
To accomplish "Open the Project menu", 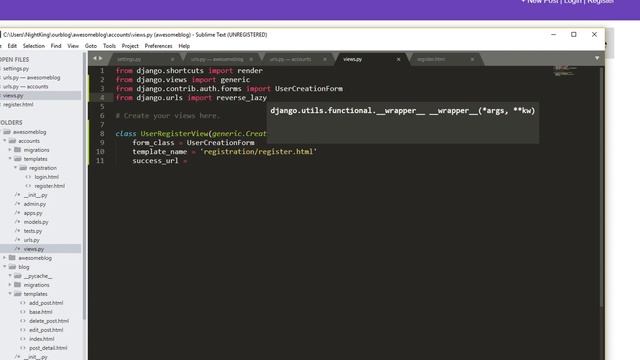I will coord(130,46).
